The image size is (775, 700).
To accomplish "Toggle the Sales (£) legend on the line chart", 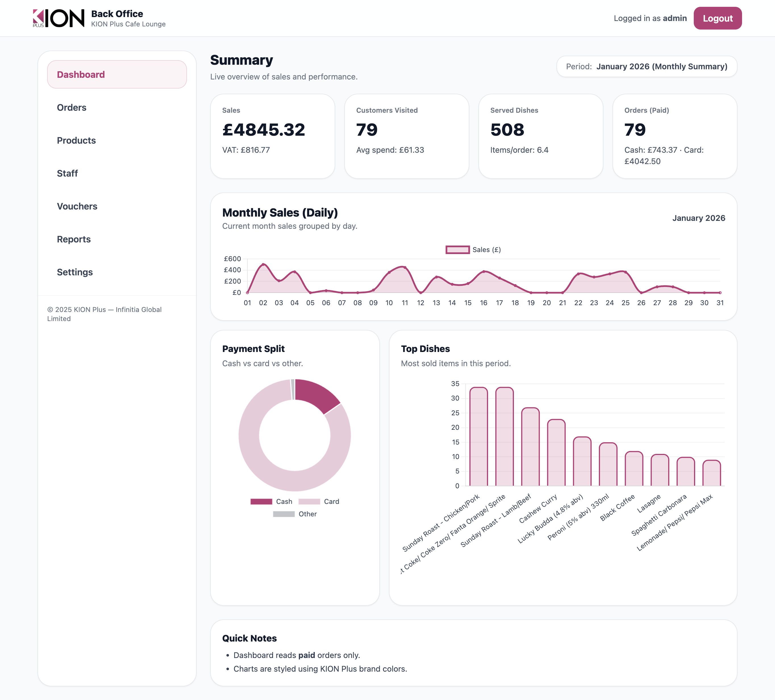I will click(x=474, y=250).
